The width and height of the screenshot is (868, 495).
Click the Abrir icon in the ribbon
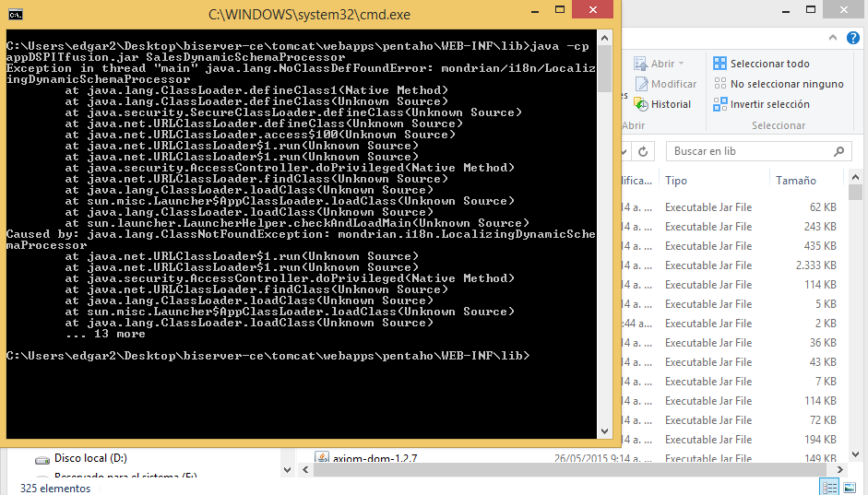[641, 64]
